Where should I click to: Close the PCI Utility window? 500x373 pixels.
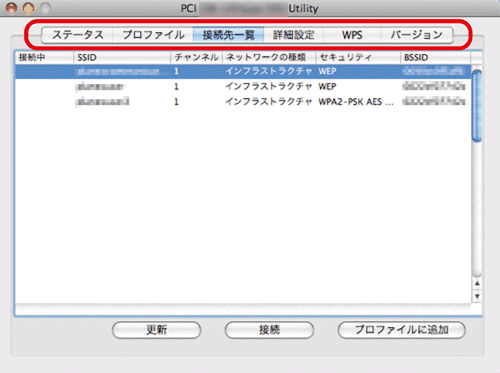11,8
